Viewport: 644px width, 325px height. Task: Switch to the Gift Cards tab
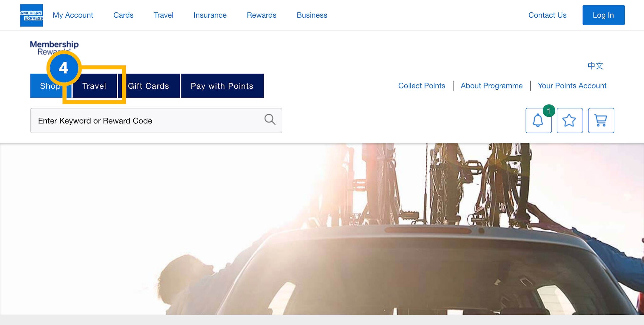pyautogui.click(x=148, y=86)
